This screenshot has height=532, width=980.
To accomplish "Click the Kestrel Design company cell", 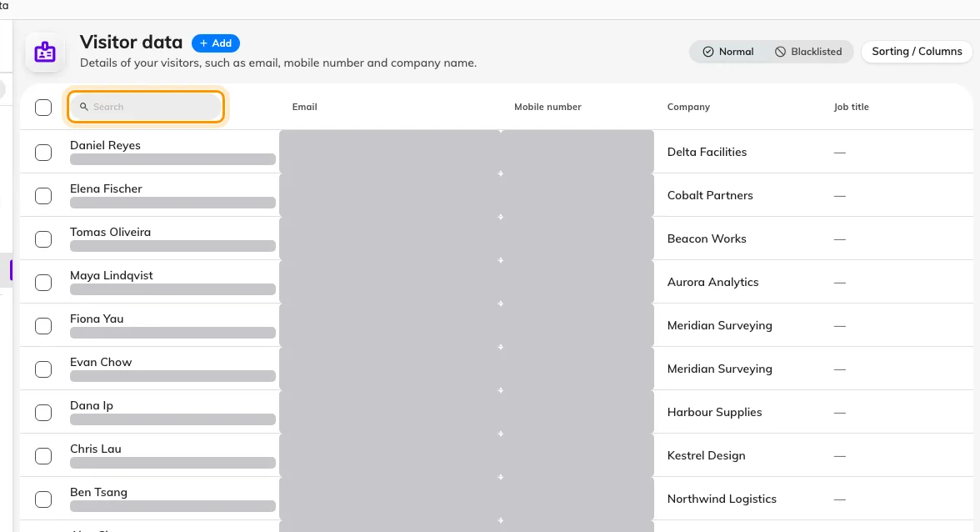I will tap(707, 456).
